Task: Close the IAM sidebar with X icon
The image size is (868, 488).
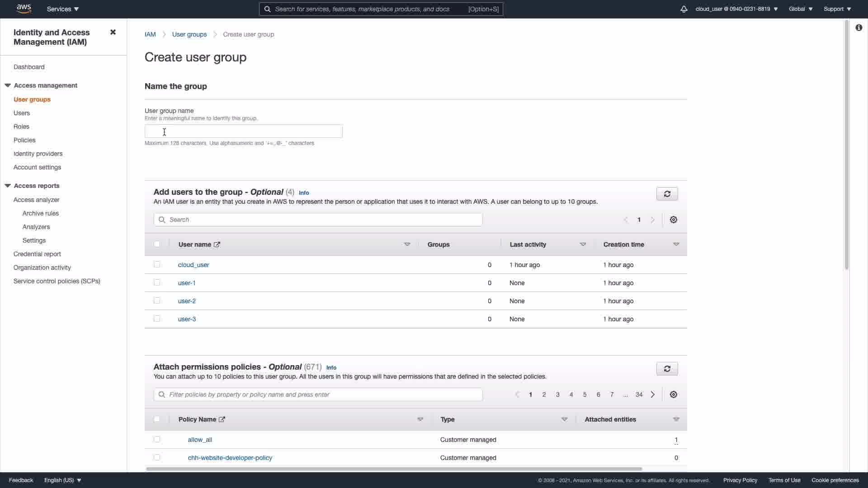Action: pos(113,32)
